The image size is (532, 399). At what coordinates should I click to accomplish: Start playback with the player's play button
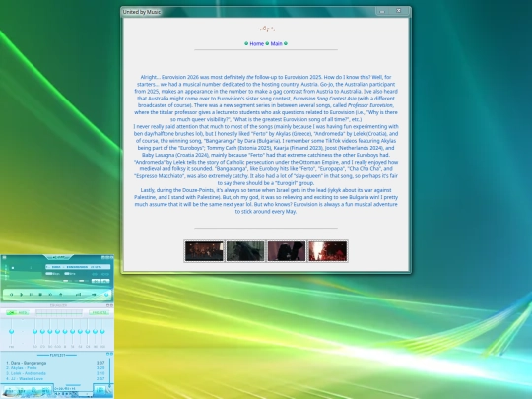tap(22, 295)
